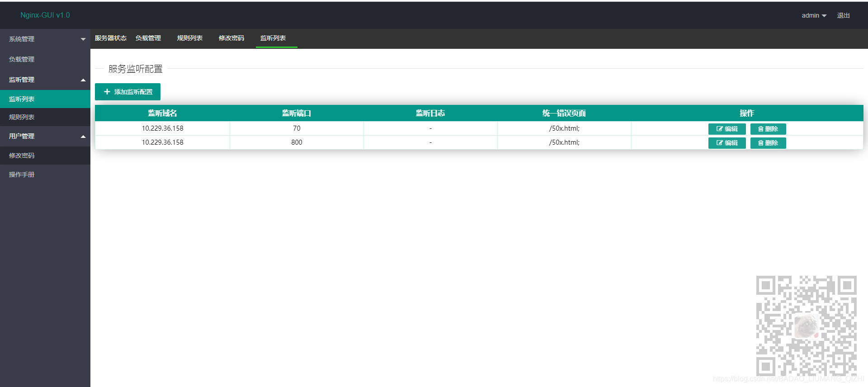This screenshot has height=387, width=868.
Task: Open 修改密码 in the sidebar
Action: [45, 156]
